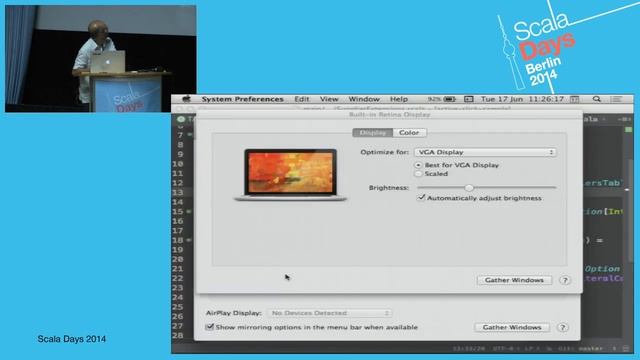Click line number 13 in editor gutter

(178, 192)
